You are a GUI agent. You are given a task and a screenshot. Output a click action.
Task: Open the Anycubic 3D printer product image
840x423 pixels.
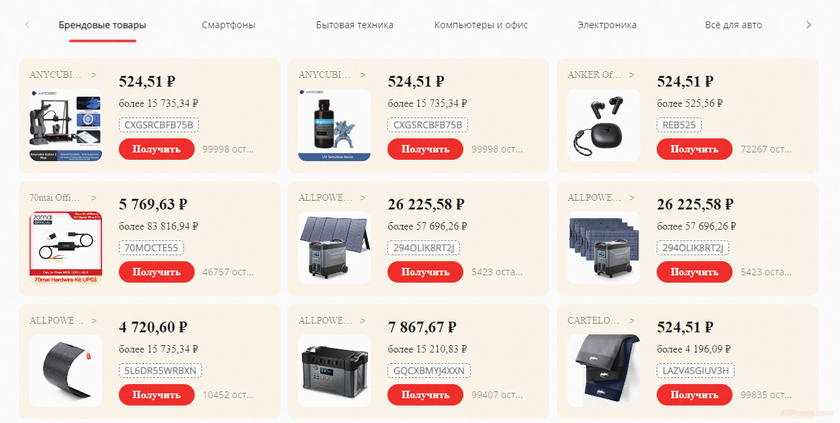[65, 125]
